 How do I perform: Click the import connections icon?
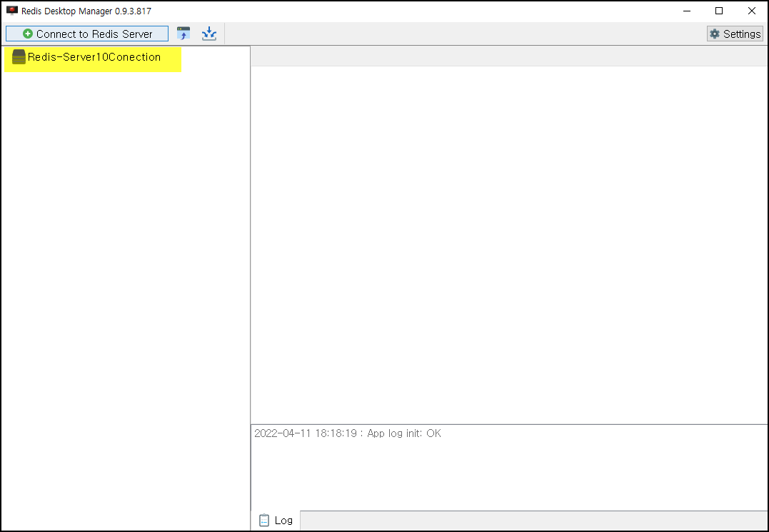[184, 34]
